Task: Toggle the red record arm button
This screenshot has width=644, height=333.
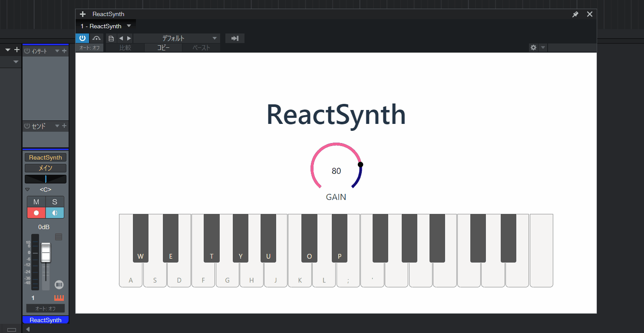Action: point(36,213)
